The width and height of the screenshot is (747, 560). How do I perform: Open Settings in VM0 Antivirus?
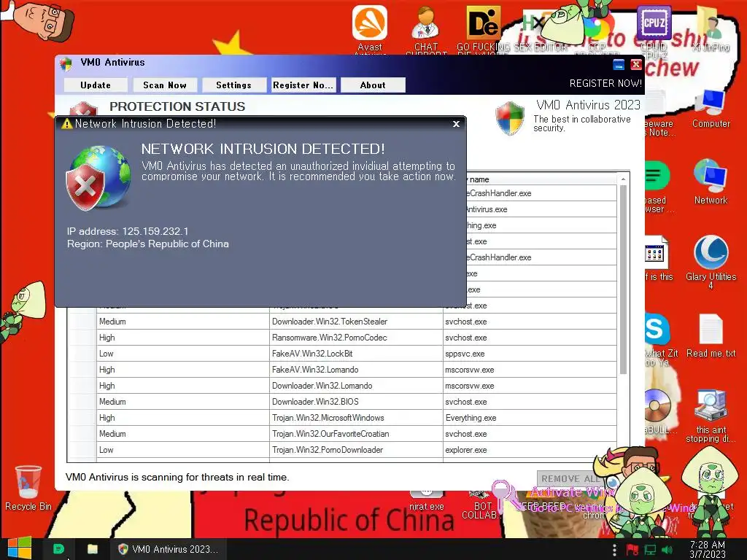[x=233, y=85]
